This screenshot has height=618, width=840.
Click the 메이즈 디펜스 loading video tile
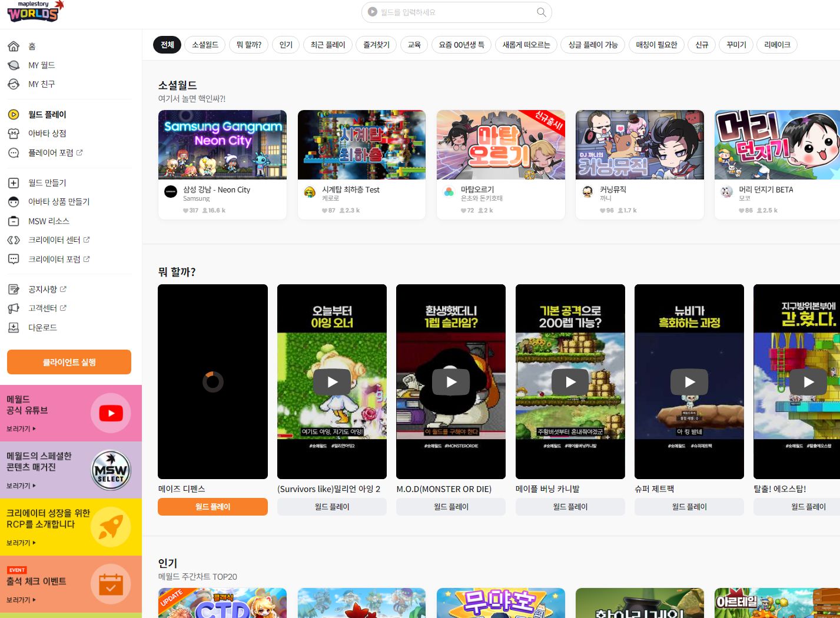pos(213,381)
